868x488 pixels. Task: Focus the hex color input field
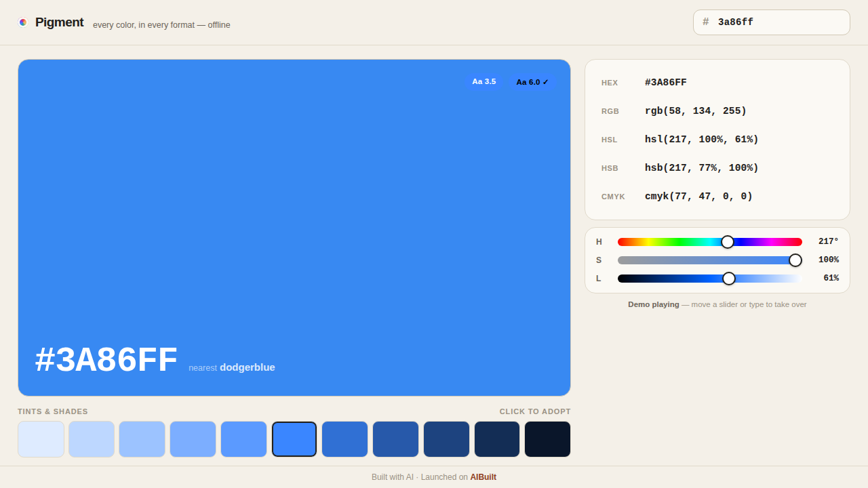point(772,22)
